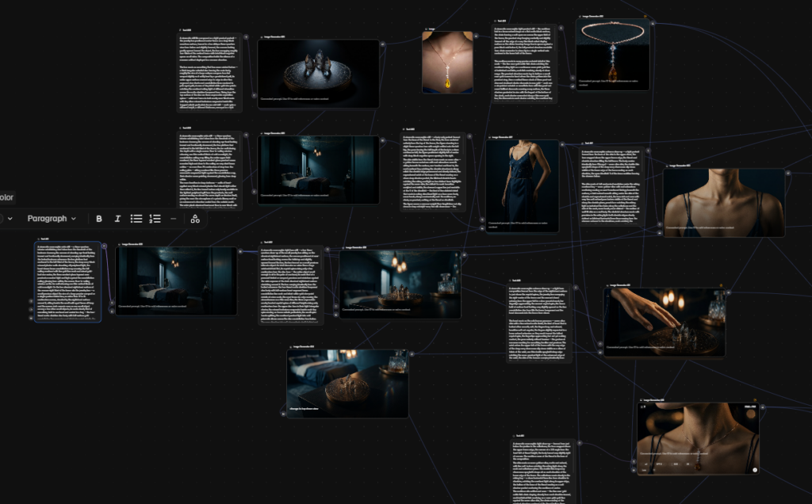Click the text node left of perfume tray image
This screenshot has height=504, width=812.
click(x=209, y=72)
